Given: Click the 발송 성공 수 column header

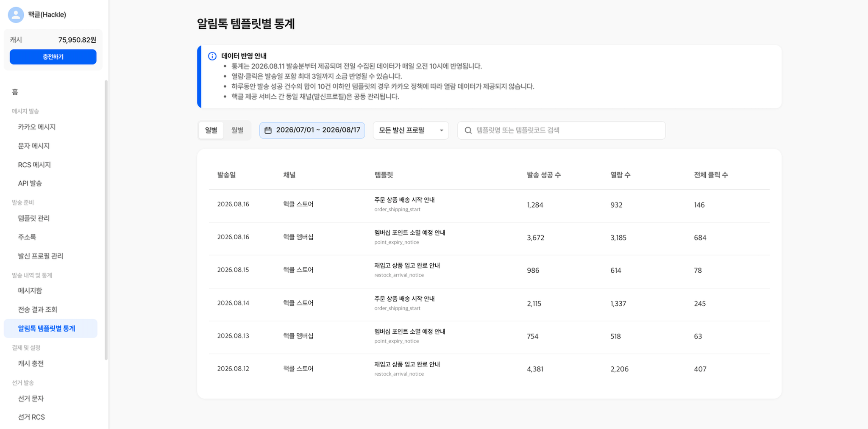Looking at the screenshot, I should pos(544,175).
